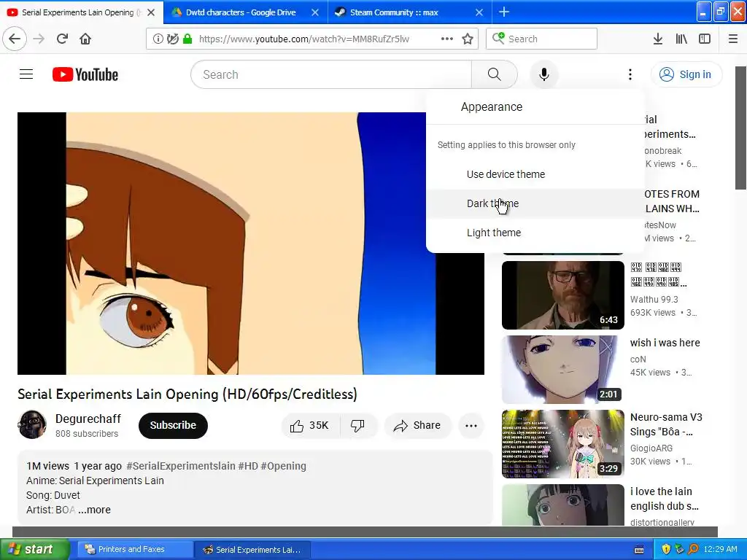The height and width of the screenshot is (560, 747).
Task: Click the YouTube search magnifier button
Action: coord(494,74)
